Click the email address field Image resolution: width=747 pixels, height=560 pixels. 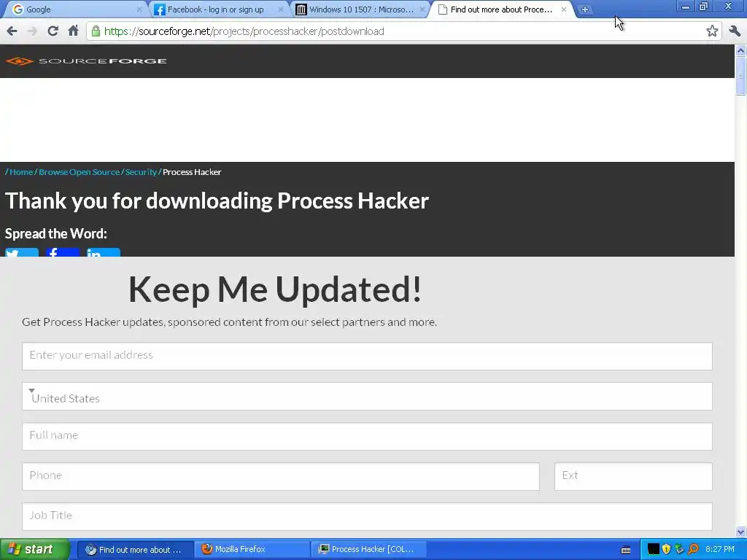(x=367, y=356)
